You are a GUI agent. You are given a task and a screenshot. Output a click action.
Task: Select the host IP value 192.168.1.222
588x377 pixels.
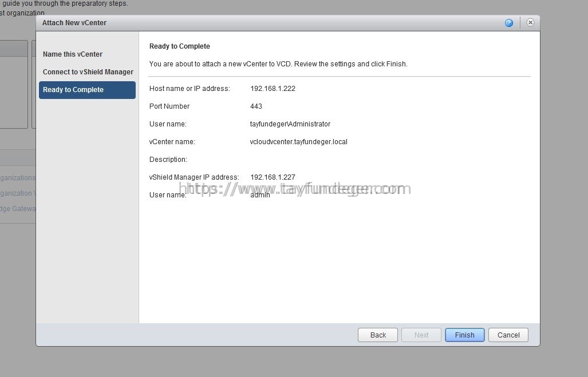[x=273, y=89]
